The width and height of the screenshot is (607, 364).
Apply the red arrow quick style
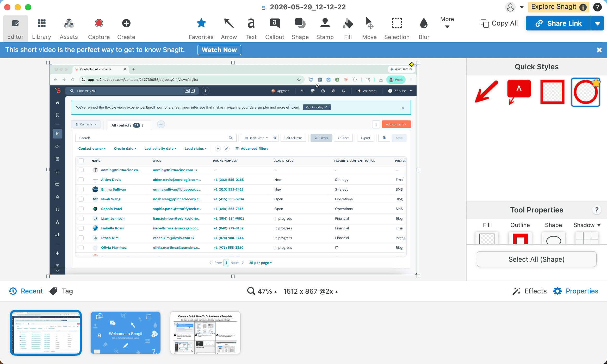(486, 92)
